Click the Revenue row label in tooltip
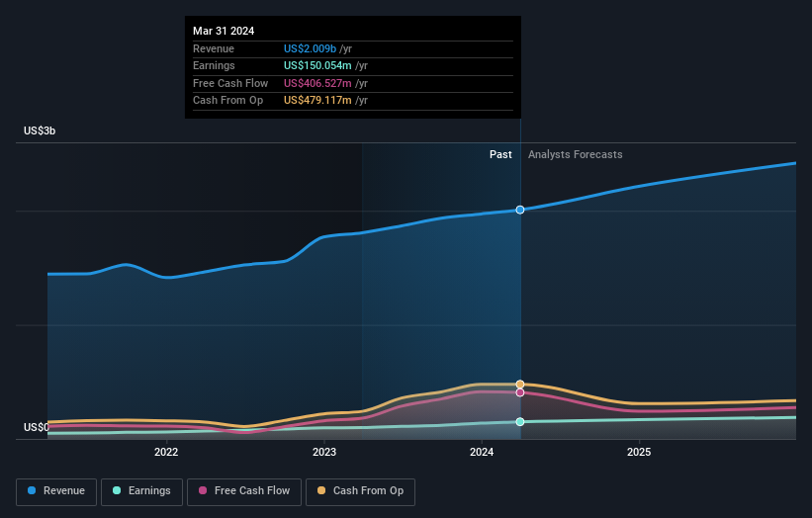This screenshot has width=812, height=518. point(214,48)
